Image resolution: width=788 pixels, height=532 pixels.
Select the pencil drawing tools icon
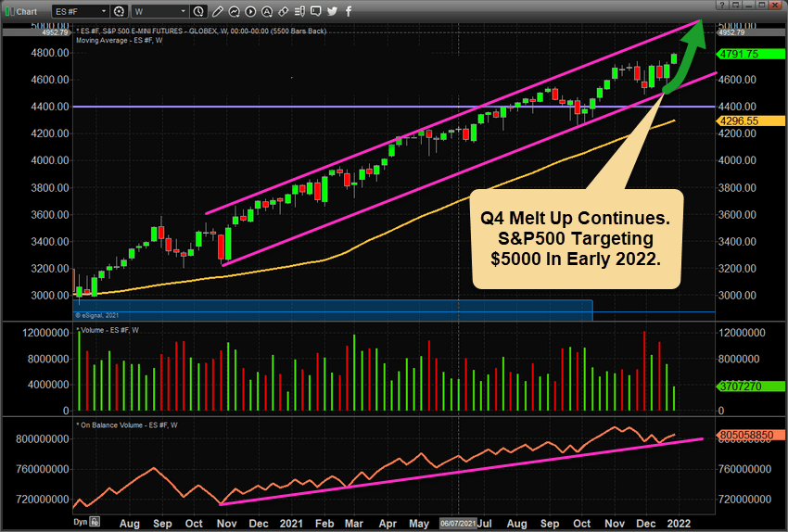[x=217, y=11]
